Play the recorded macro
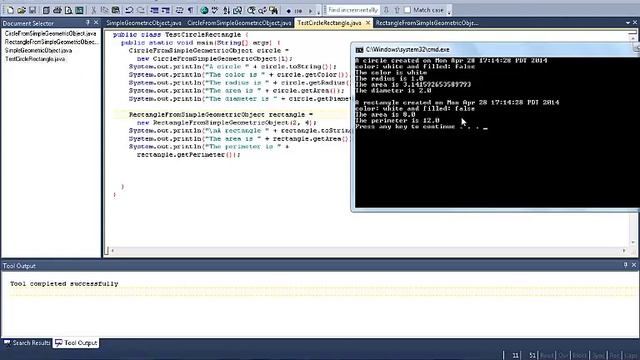 tap(310, 11)
